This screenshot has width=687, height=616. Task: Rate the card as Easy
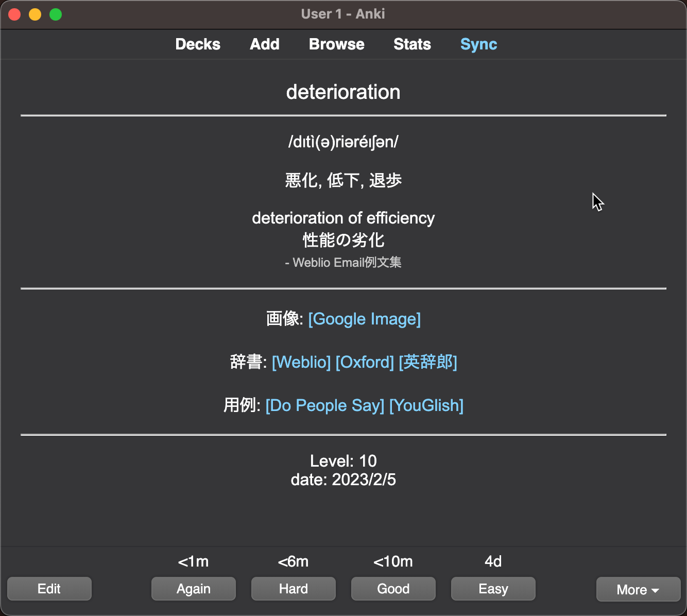point(493,589)
